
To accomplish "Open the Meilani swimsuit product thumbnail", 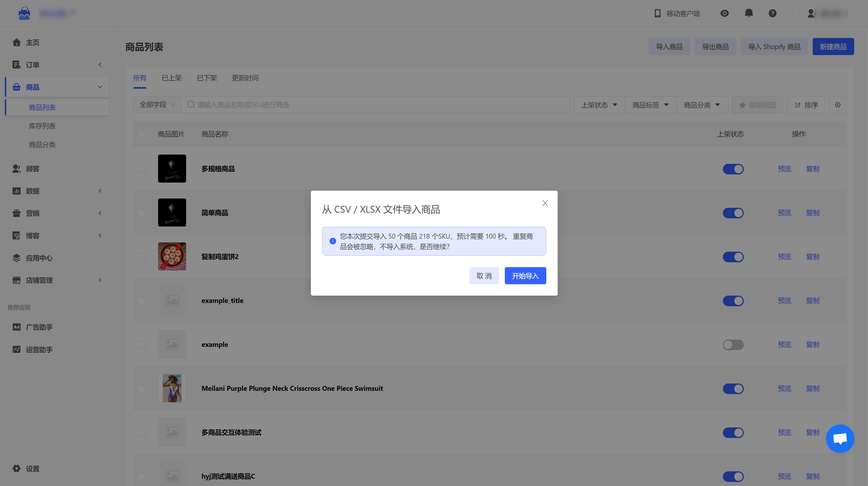I will click(172, 388).
